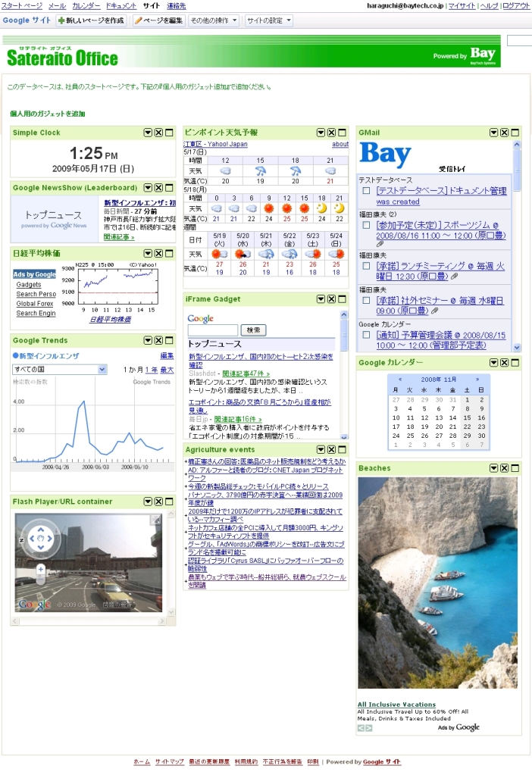Click the Beaches photo thumbnail
The width and height of the screenshot is (532, 775).
pos(437,583)
